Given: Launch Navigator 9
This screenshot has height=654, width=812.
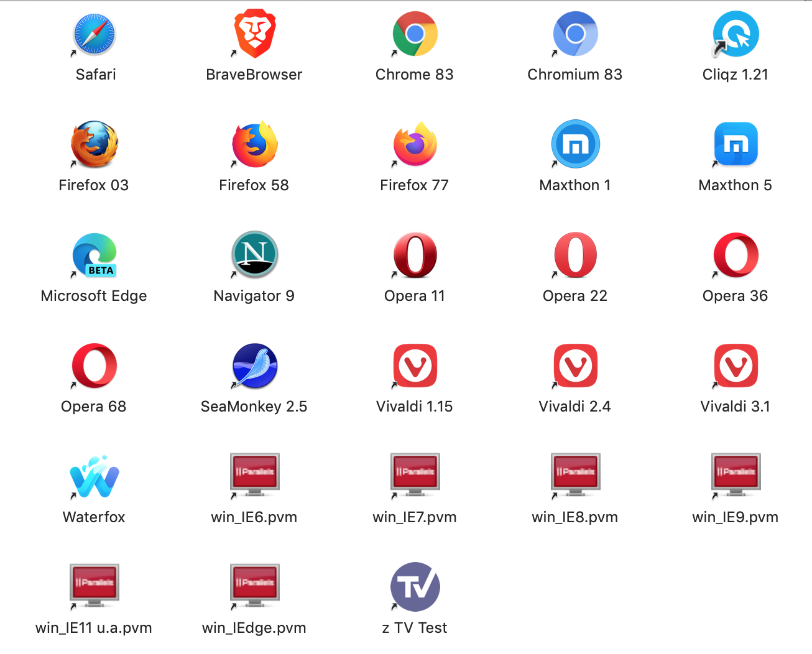Looking at the screenshot, I should [x=254, y=256].
